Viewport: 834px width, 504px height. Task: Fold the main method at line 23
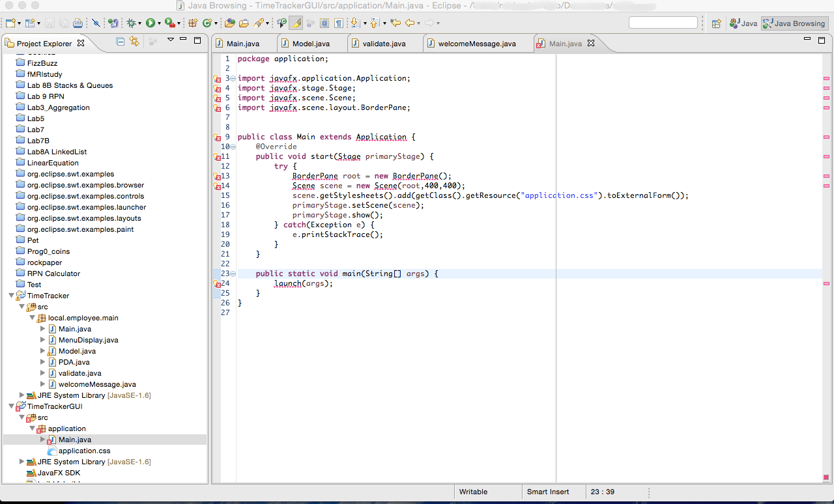[x=233, y=273]
